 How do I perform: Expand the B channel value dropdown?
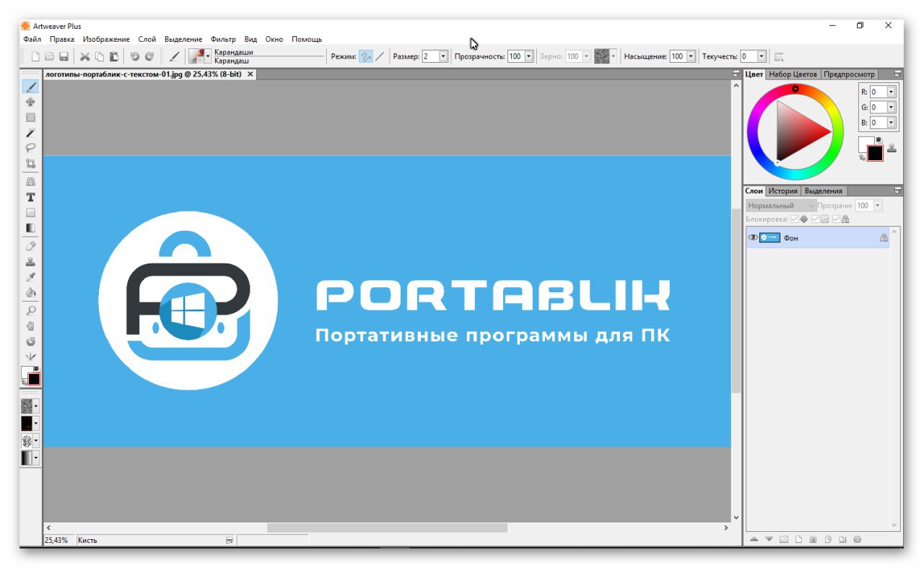(x=891, y=123)
